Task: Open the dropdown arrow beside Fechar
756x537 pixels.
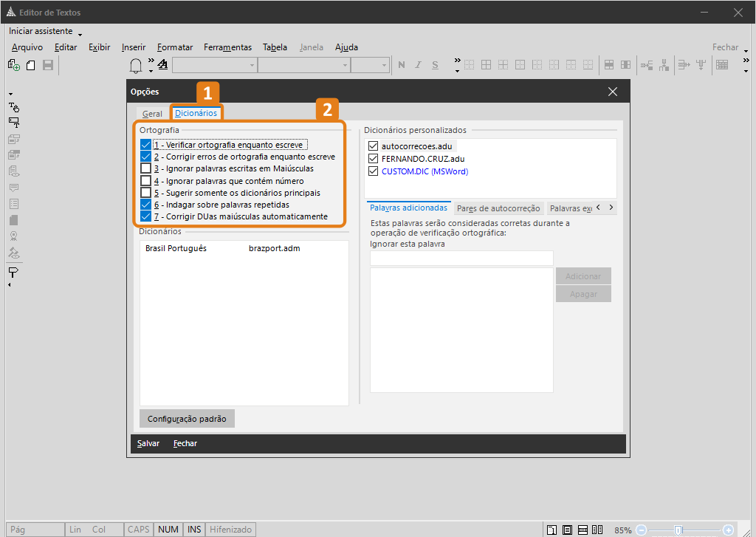Action: 746,51
